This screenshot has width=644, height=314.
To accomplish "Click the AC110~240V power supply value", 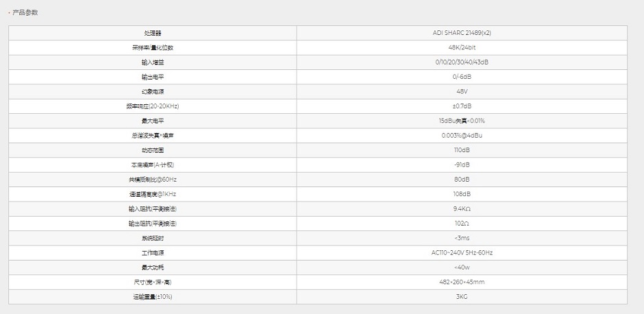I will (462, 252).
